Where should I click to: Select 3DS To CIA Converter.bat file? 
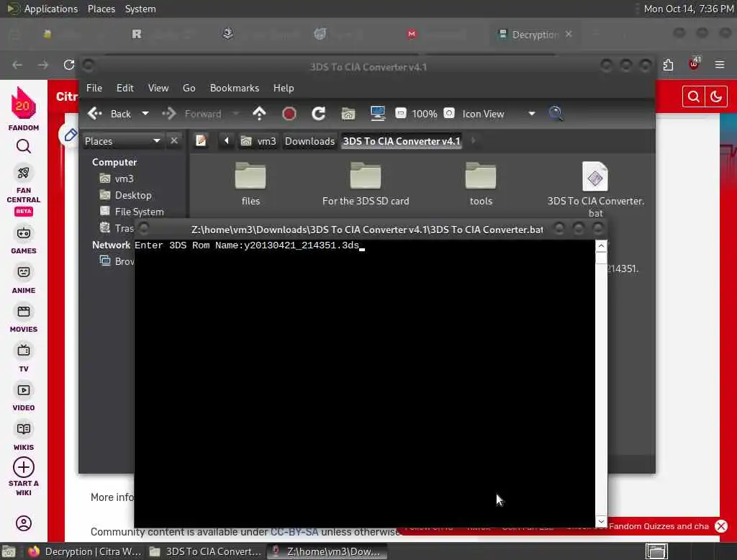595,188
